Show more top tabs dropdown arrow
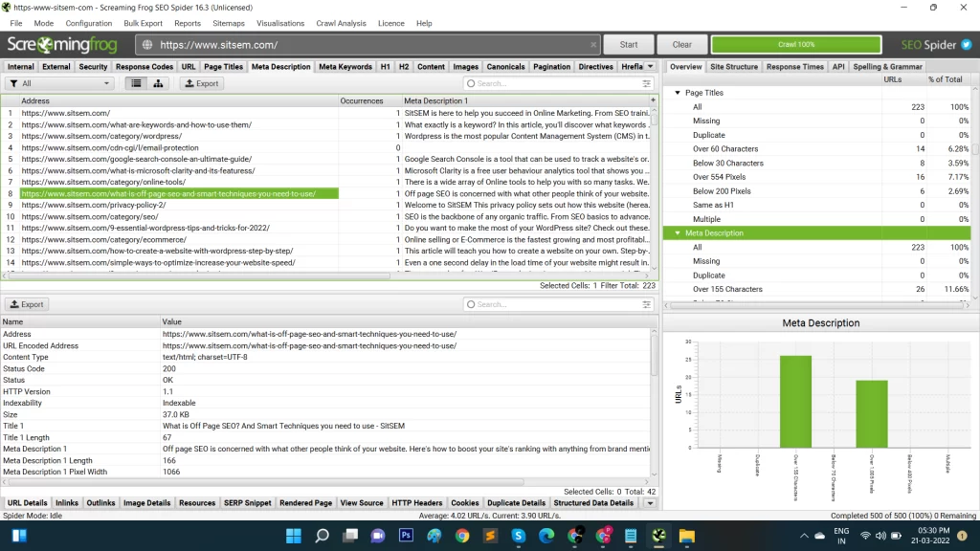The image size is (980, 551). click(650, 66)
